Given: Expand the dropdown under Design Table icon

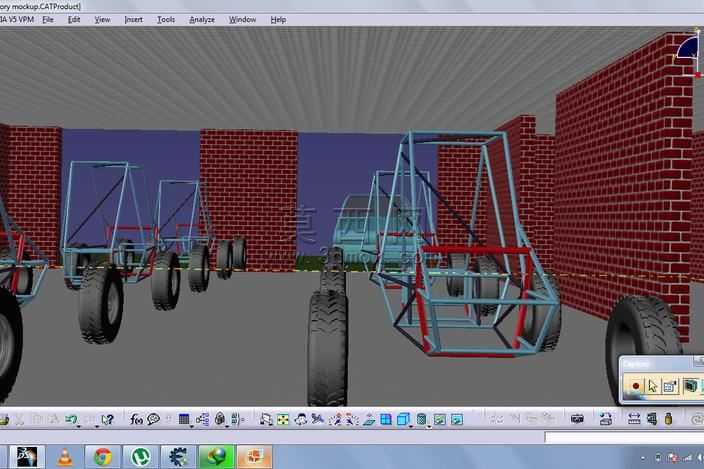Looking at the screenshot, I should tap(191, 425).
